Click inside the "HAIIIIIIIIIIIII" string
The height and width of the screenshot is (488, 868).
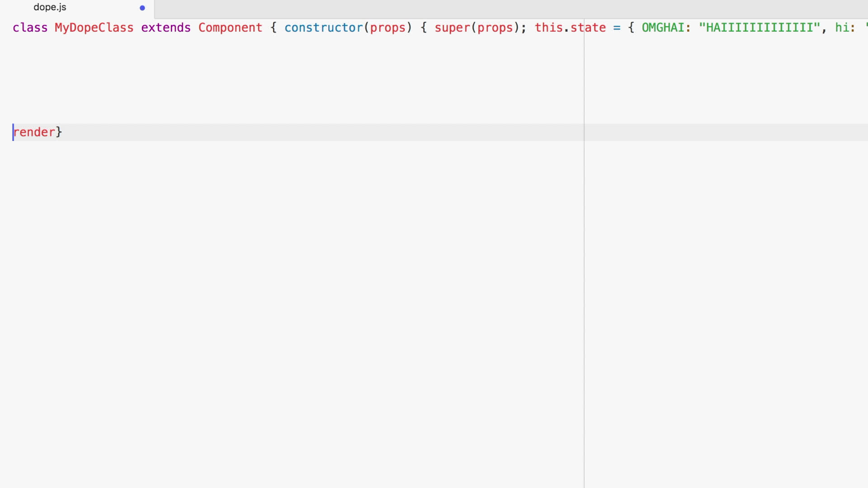[759, 28]
